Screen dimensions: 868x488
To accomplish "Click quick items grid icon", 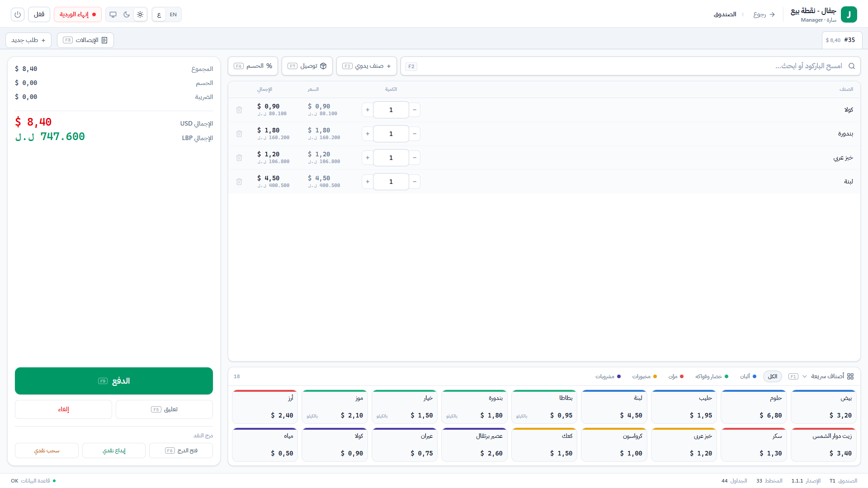I will tap(850, 376).
